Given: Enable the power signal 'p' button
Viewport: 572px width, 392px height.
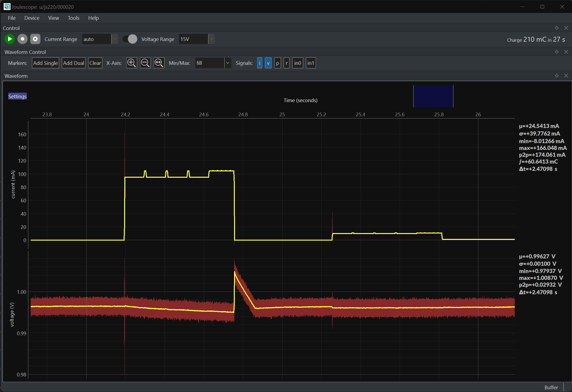Looking at the screenshot, I should pos(277,63).
